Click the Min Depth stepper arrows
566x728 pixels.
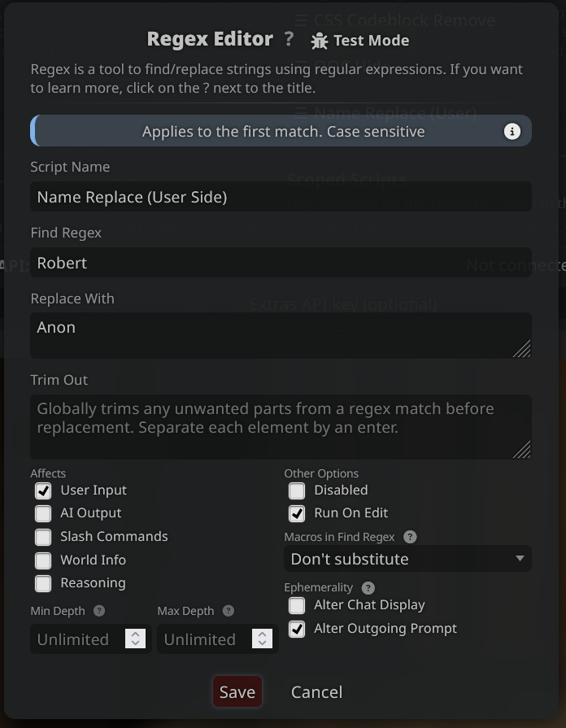135,639
